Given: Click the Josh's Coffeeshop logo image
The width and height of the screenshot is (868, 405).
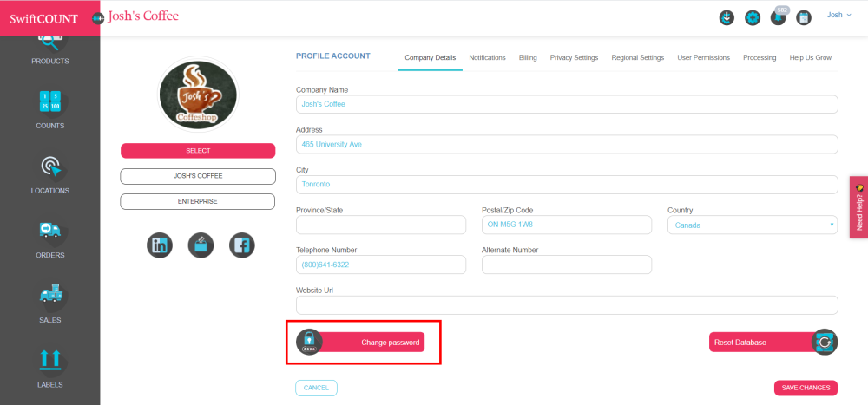Looking at the screenshot, I should (x=198, y=94).
